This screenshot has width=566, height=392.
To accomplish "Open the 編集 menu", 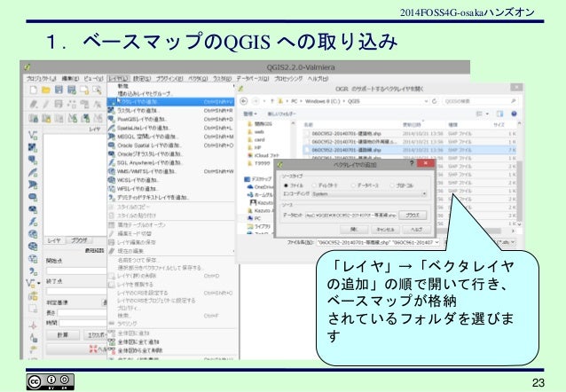I will point(70,78).
